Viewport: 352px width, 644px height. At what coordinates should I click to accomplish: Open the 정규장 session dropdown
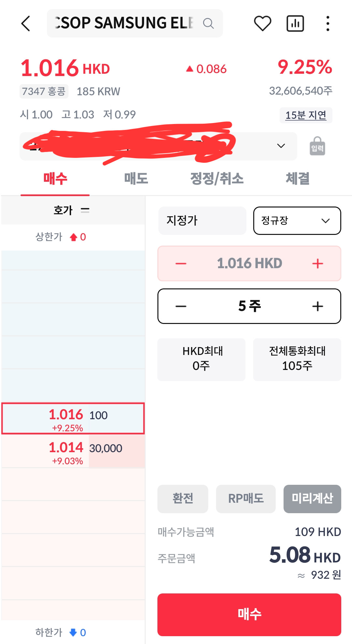tap(297, 221)
